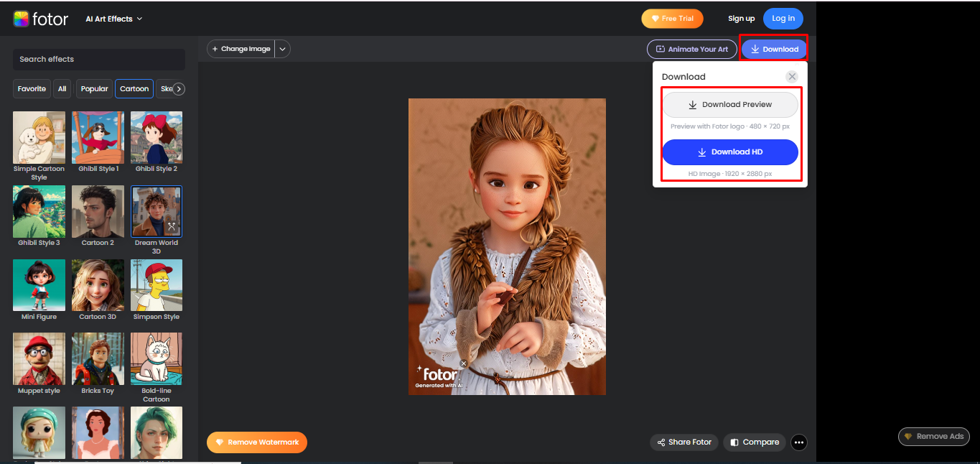980x464 pixels.
Task: Select the Cartoon filter tab
Action: 134,88
